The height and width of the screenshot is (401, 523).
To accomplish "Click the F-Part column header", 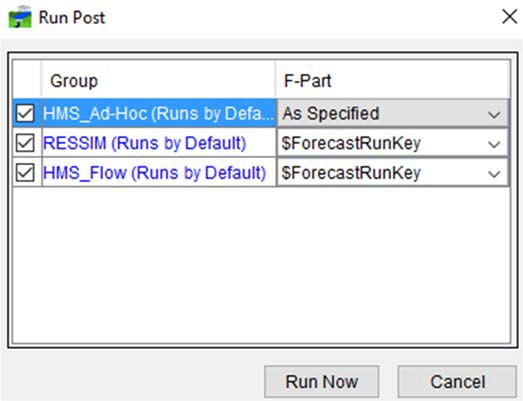I will coord(392,80).
